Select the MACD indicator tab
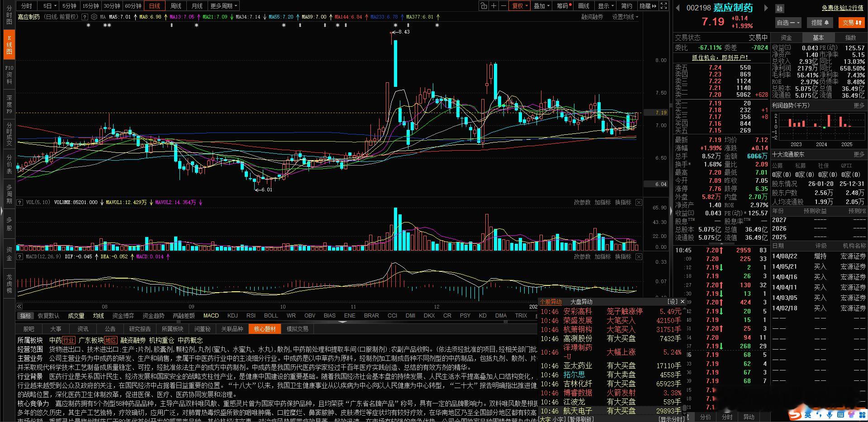Screen dimensions: 868x422 click(x=211, y=316)
